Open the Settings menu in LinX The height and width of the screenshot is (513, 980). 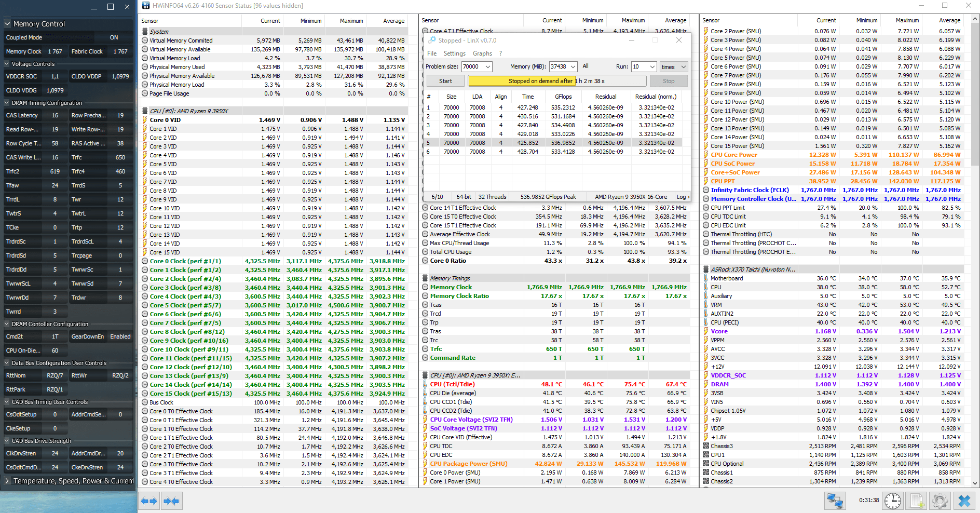[455, 53]
